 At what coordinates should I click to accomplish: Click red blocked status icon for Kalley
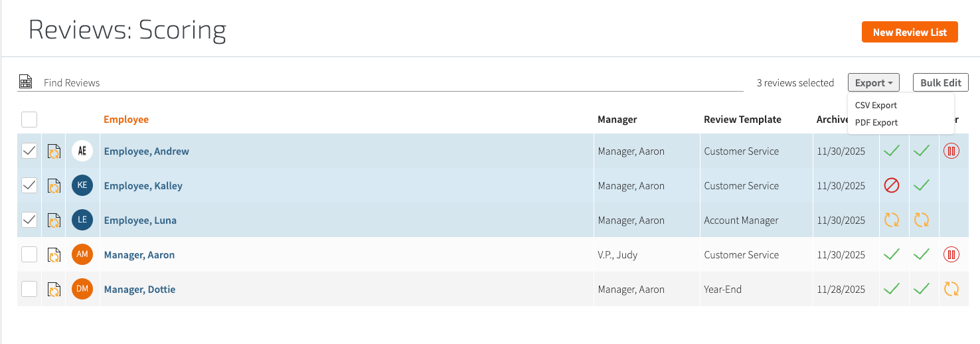[x=891, y=186]
